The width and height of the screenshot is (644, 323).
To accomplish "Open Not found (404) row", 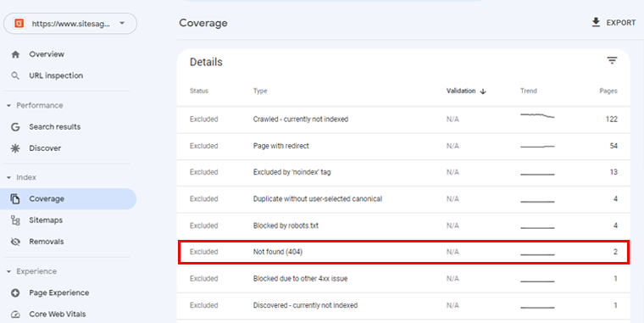I will coord(403,252).
